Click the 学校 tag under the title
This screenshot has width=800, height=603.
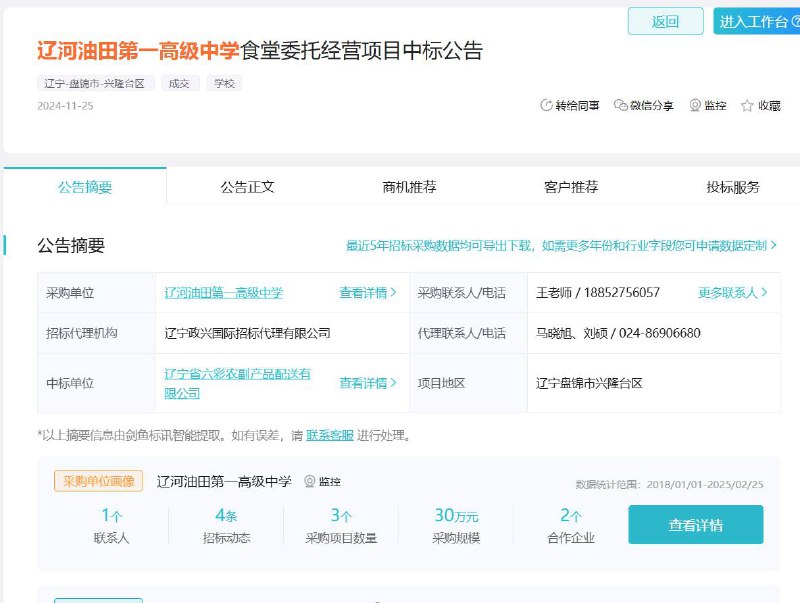click(226, 83)
